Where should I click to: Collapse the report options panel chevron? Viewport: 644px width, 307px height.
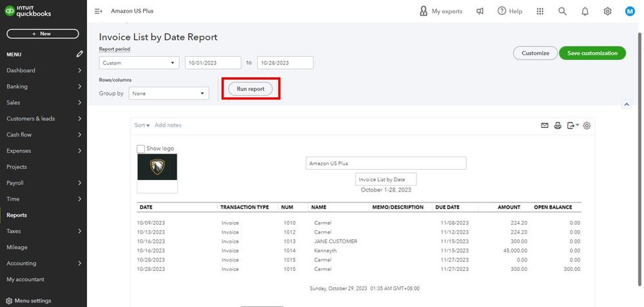click(x=627, y=104)
